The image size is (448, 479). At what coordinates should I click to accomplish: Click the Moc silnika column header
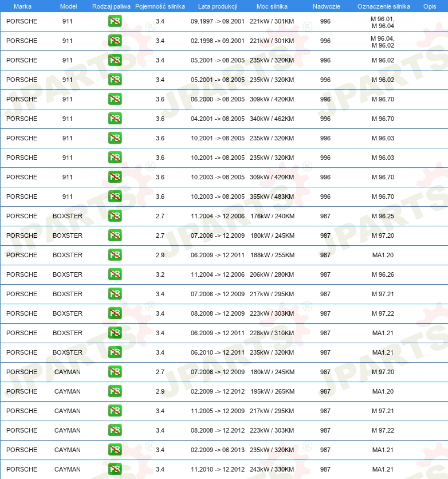[272, 6]
